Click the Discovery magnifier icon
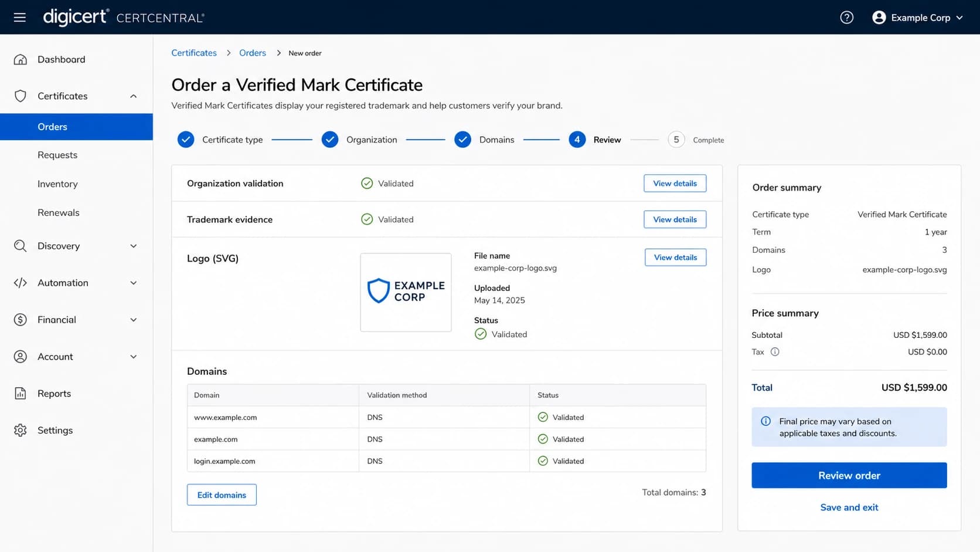Viewport: 980px width, 552px height. click(x=21, y=246)
